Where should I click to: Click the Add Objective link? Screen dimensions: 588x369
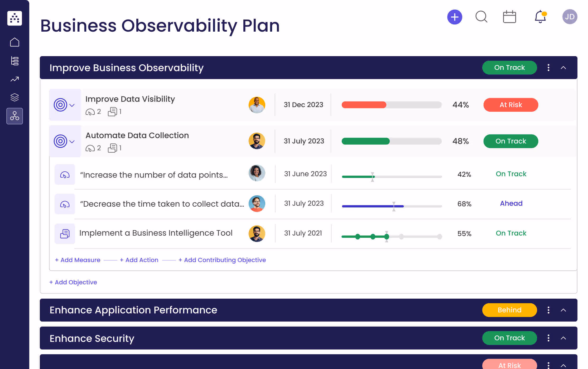point(73,282)
